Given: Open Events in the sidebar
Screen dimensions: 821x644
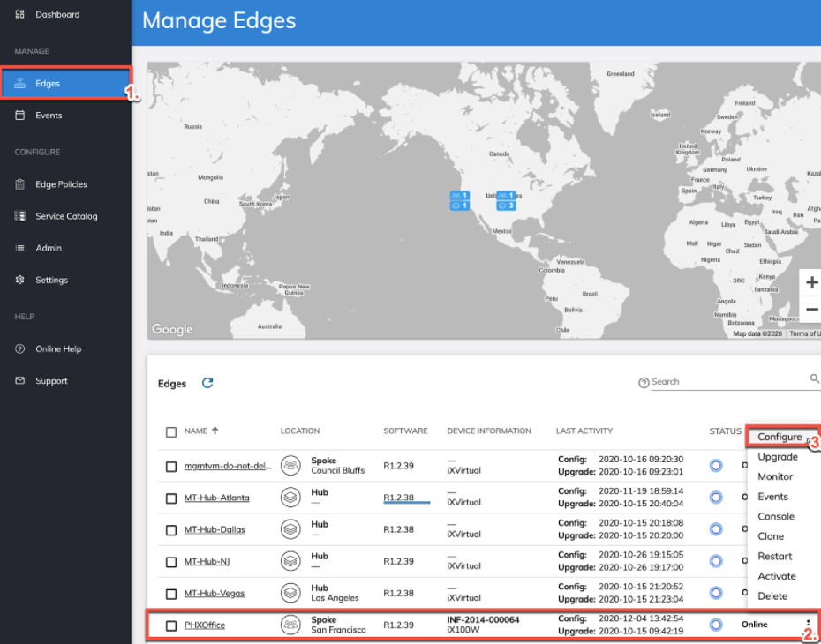Looking at the screenshot, I should pyautogui.click(x=49, y=115).
